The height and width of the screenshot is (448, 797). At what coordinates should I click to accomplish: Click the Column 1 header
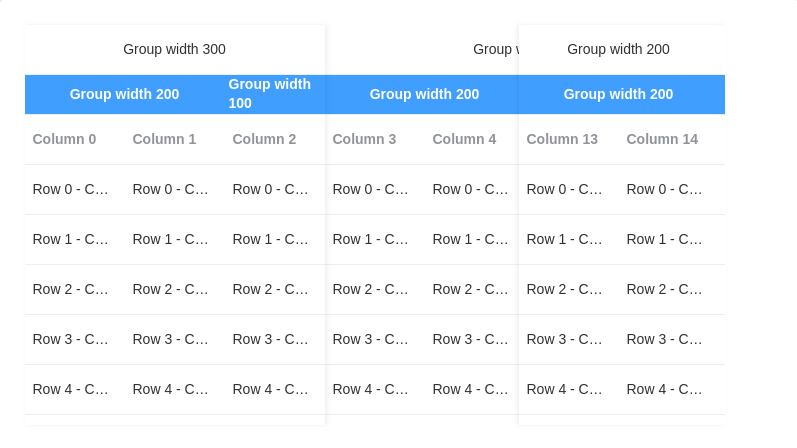pyautogui.click(x=175, y=139)
